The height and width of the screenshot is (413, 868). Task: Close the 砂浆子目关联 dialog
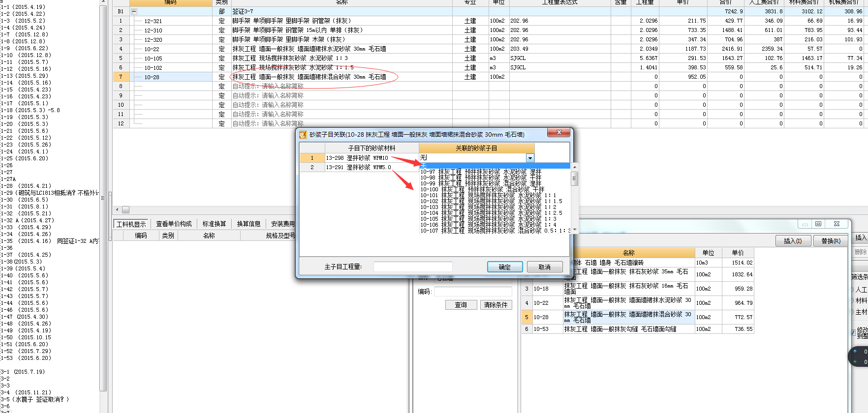(559, 132)
